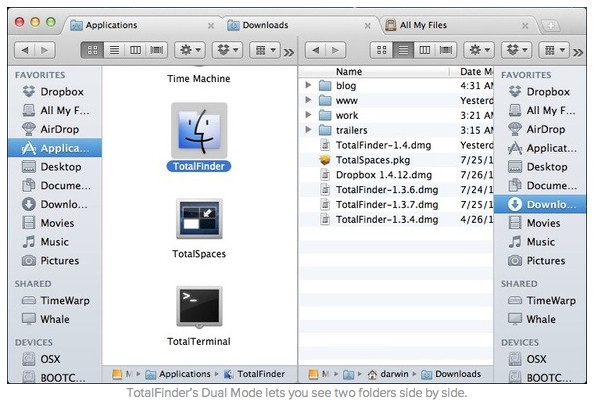Open Documents in the left sidebar
The height and width of the screenshot is (408, 593).
pos(56,185)
